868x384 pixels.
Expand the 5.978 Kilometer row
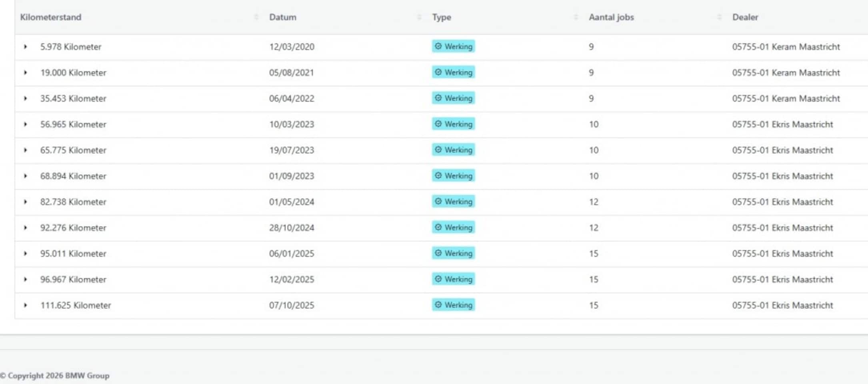coord(25,47)
